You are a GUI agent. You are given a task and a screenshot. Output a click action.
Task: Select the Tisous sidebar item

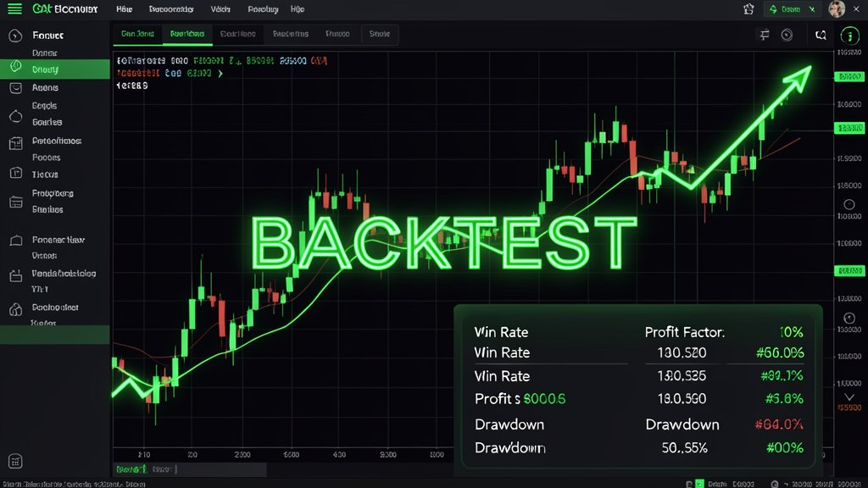pos(45,175)
